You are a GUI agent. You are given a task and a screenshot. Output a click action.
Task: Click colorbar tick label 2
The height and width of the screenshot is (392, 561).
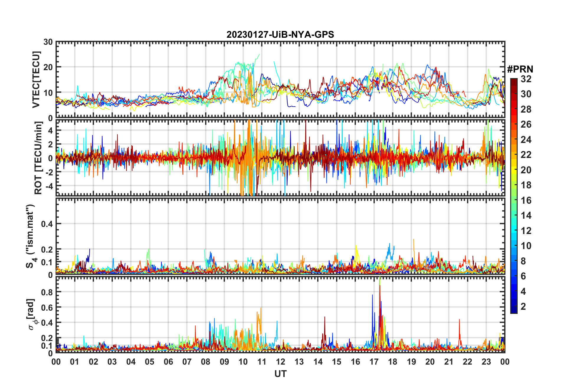(523, 307)
